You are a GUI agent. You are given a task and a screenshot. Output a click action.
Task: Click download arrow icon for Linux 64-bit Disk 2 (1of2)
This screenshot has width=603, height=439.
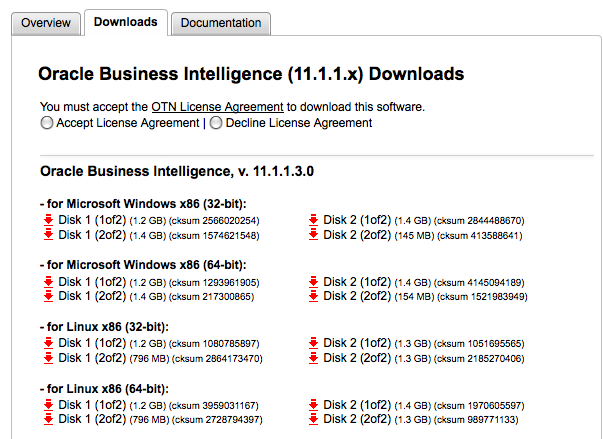(313, 405)
